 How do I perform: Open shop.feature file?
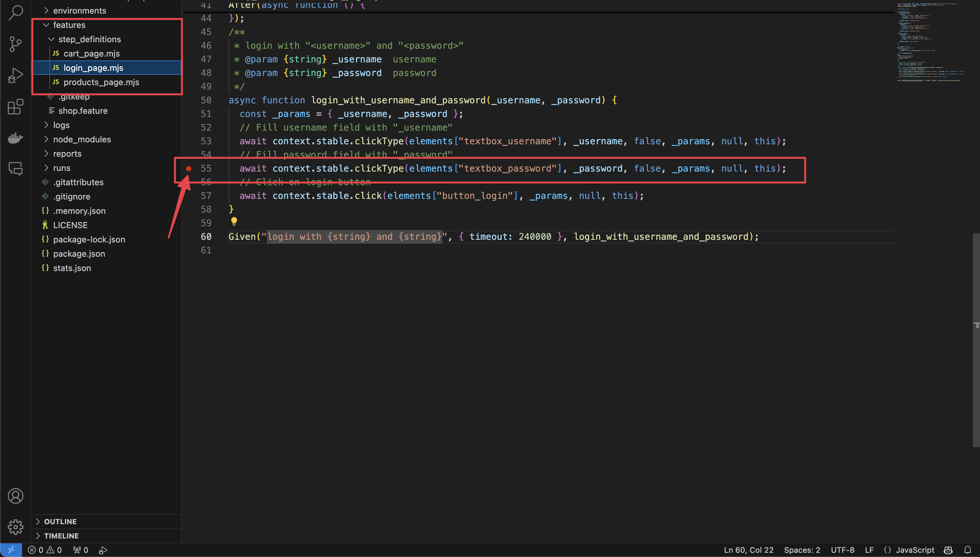82,110
